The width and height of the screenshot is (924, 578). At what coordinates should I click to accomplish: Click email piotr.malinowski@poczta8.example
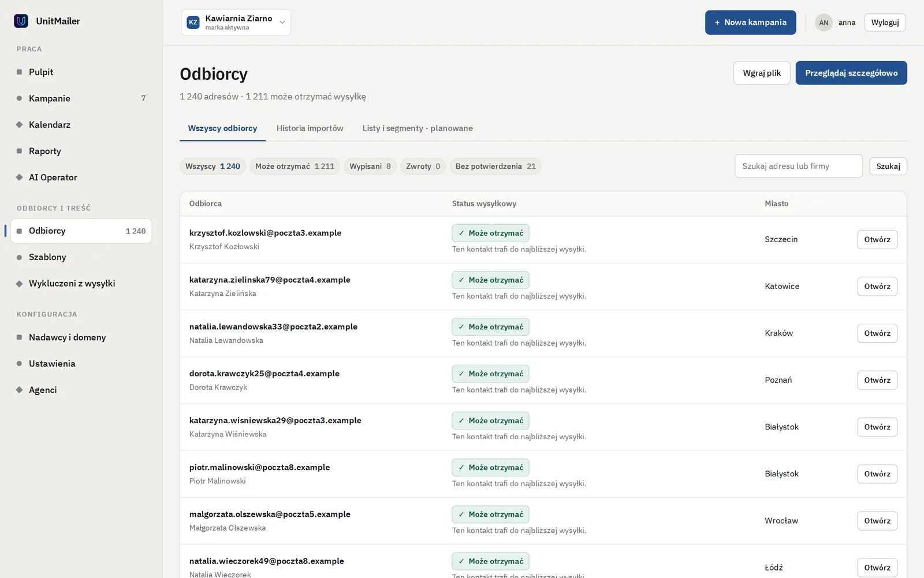[x=259, y=467]
